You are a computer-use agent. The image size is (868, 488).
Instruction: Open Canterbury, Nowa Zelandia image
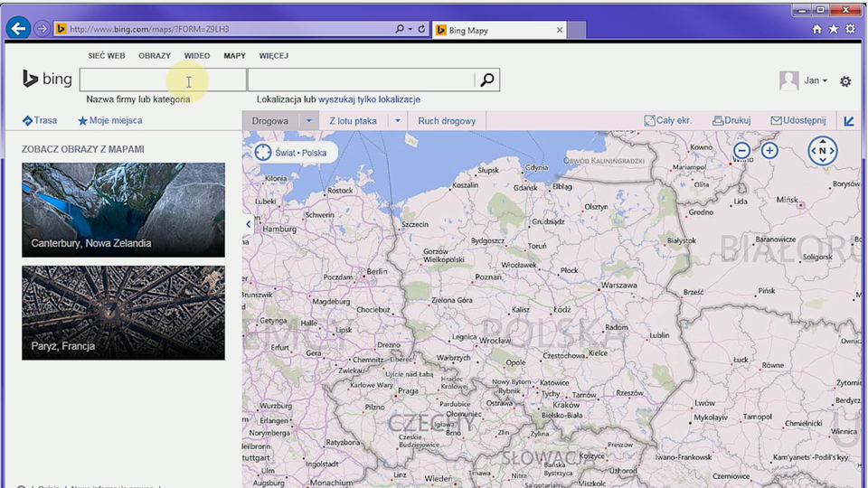[x=124, y=210]
